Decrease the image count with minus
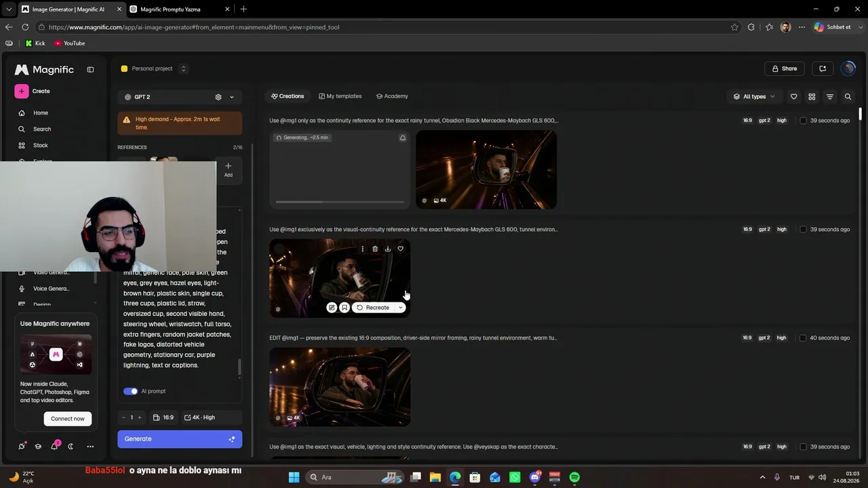This screenshot has width=868, height=488. (123, 418)
